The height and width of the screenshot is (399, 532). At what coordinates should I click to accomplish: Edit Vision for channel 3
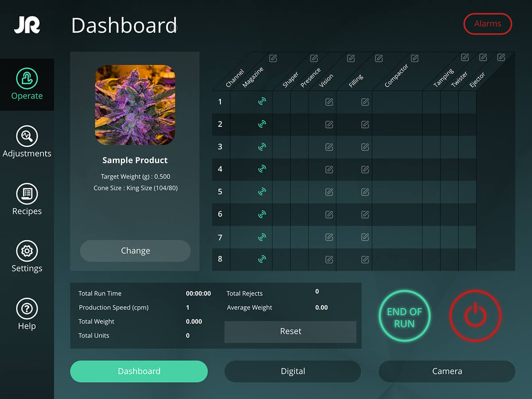[329, 147]
